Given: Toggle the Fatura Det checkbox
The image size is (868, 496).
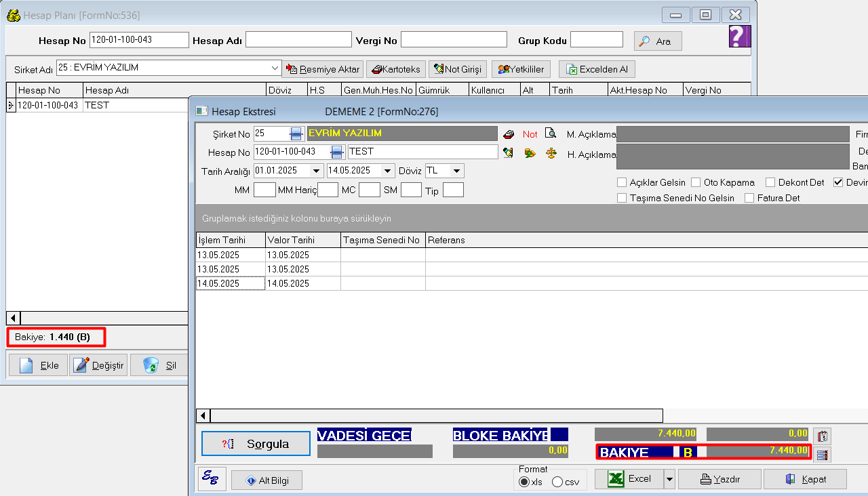Looking at the screenshot, I should click(749, 198).
